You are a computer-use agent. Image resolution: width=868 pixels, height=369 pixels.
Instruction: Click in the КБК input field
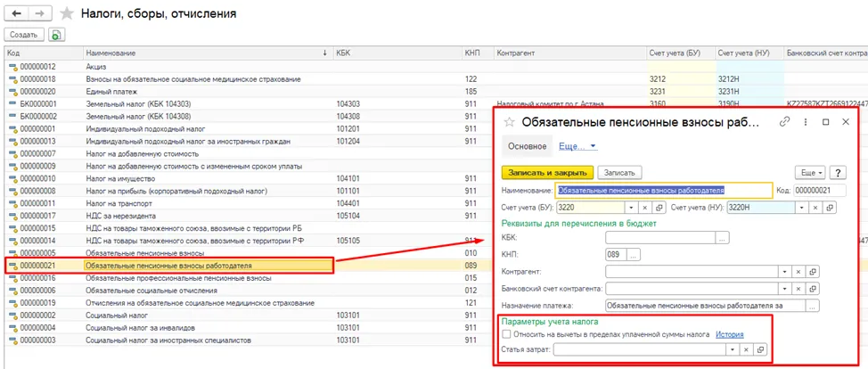[660, 238]
